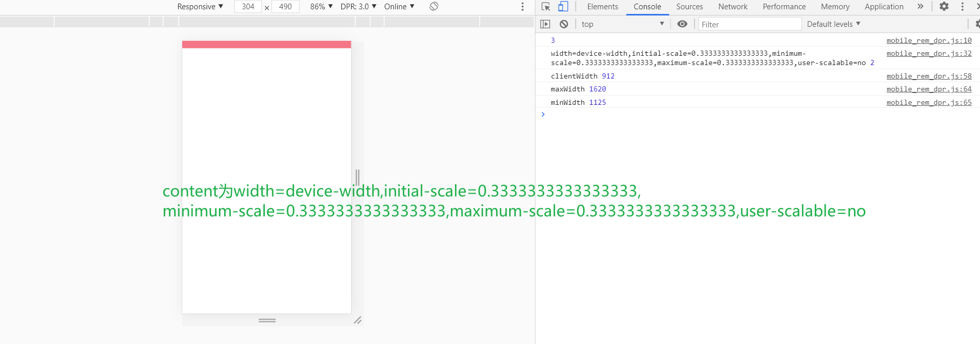Grab the right-edge viewport resize handle
This screenshot has height=344, width=980.
click(x=357, y=178)
